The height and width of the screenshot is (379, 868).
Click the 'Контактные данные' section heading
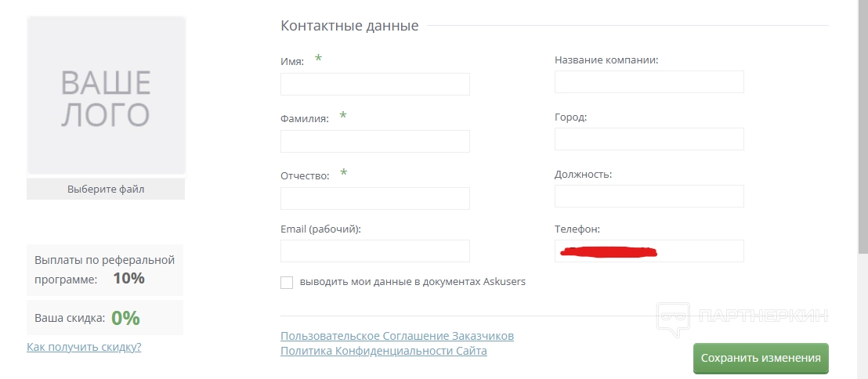click(x=349, y=26)
